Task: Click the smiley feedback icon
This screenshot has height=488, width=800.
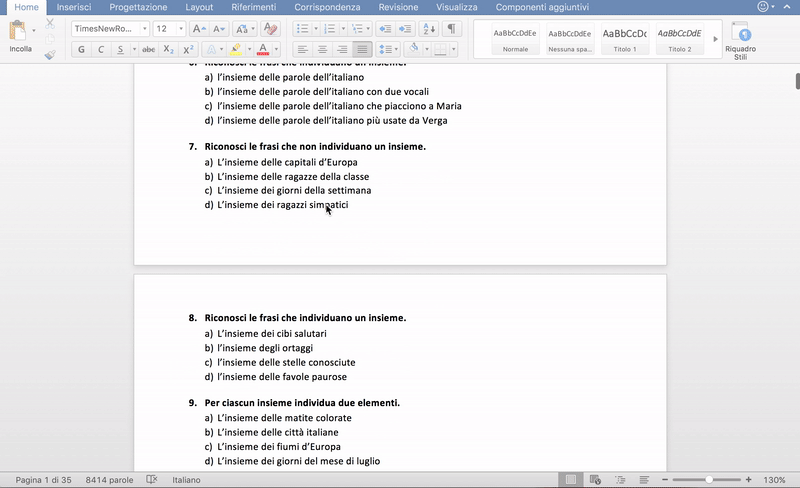Action: [763, 7]
